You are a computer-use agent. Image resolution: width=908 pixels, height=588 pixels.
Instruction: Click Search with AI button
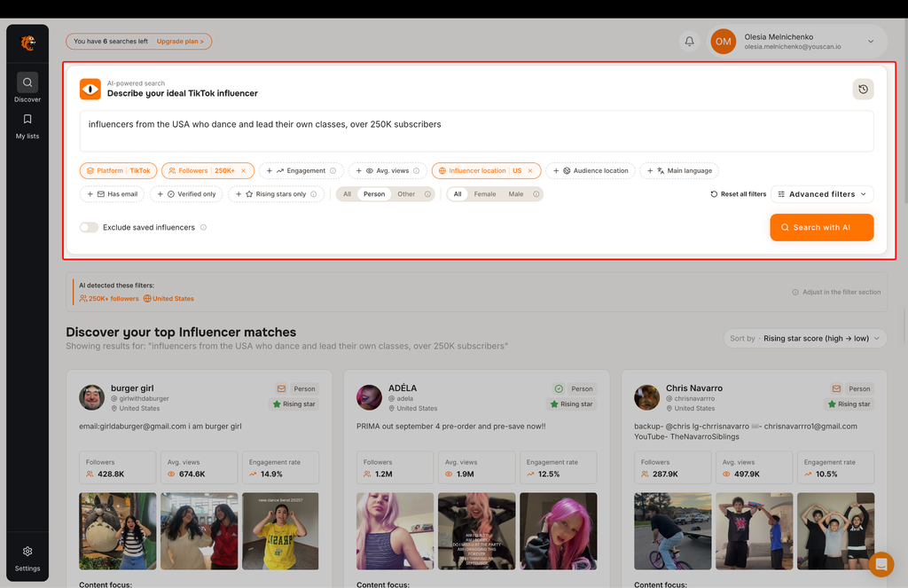pyautogui.click(x=821, y=227)
